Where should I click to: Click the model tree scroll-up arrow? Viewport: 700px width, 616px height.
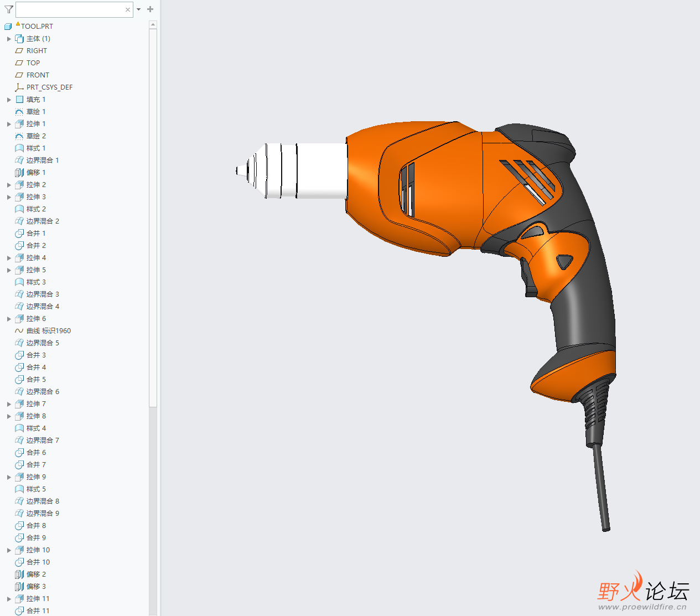153,25
